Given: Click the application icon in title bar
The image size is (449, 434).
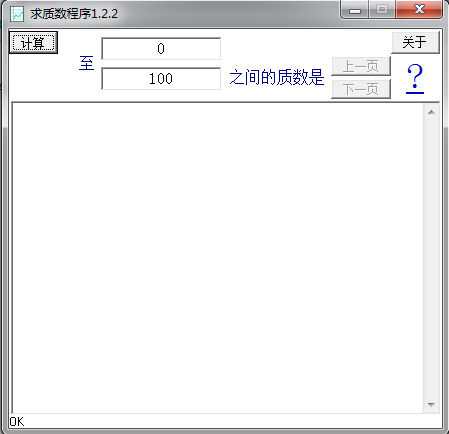Looking at the screenshot, I should click(x=17, y=14).
